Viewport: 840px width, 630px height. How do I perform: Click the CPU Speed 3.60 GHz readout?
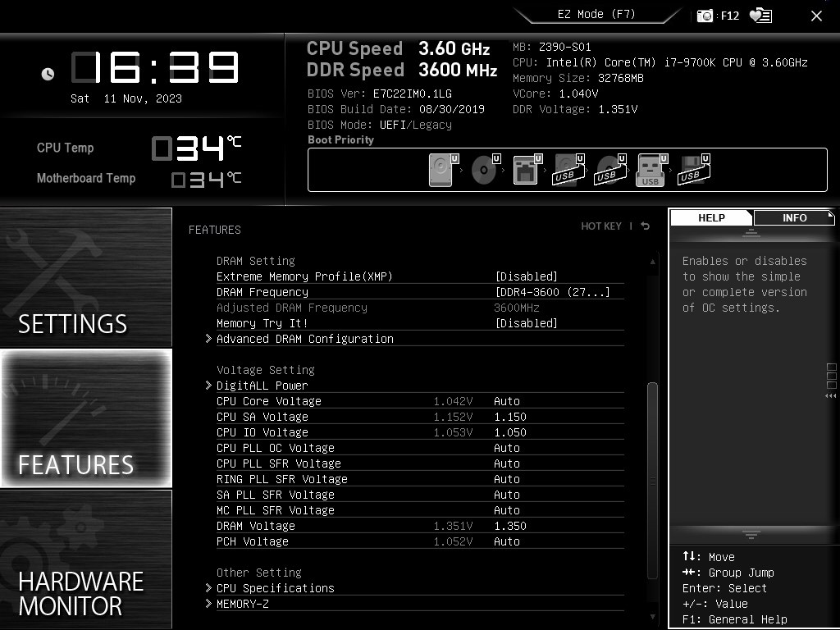398,48
